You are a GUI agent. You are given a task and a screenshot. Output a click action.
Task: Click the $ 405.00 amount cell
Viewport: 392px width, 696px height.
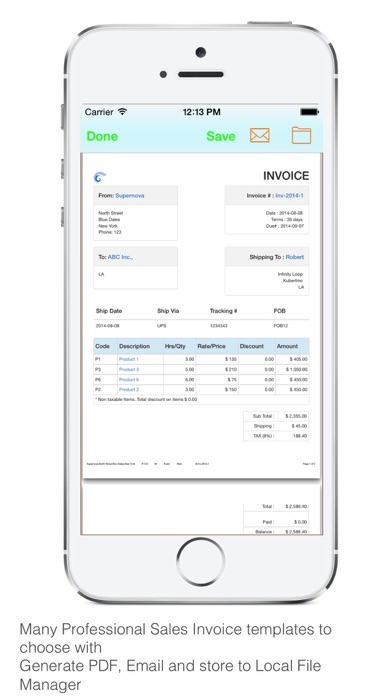pos(299,359)
